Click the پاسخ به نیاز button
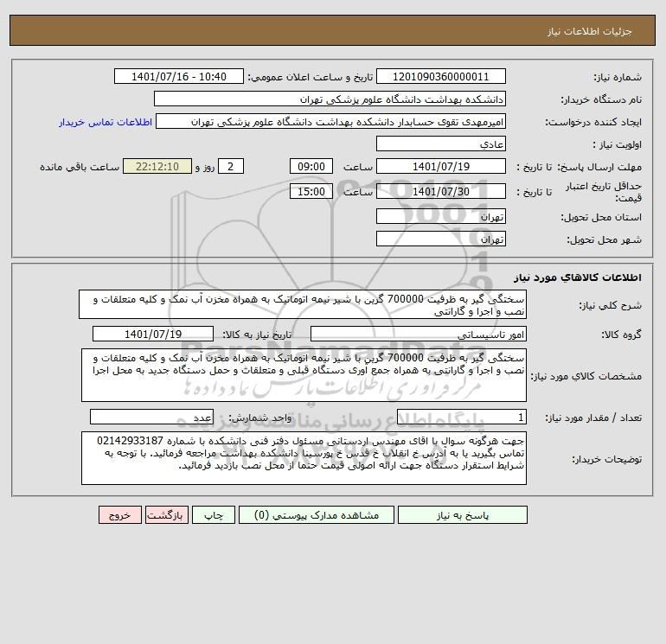 pos(462,515)
